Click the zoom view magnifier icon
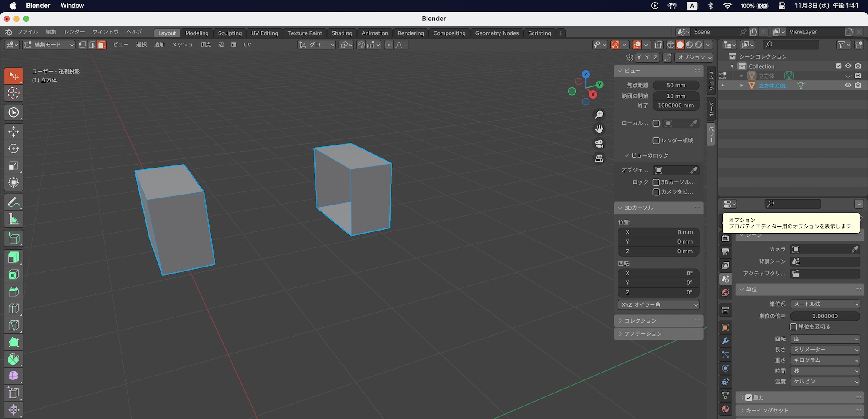Viewport: 868px width, 419px height. point(599,115)
